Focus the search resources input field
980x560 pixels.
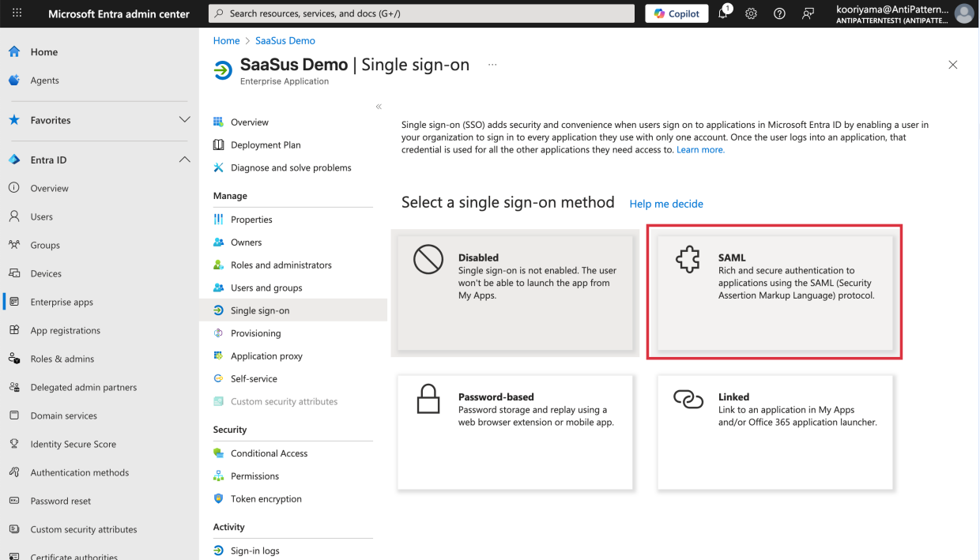(x=421, y=13)
